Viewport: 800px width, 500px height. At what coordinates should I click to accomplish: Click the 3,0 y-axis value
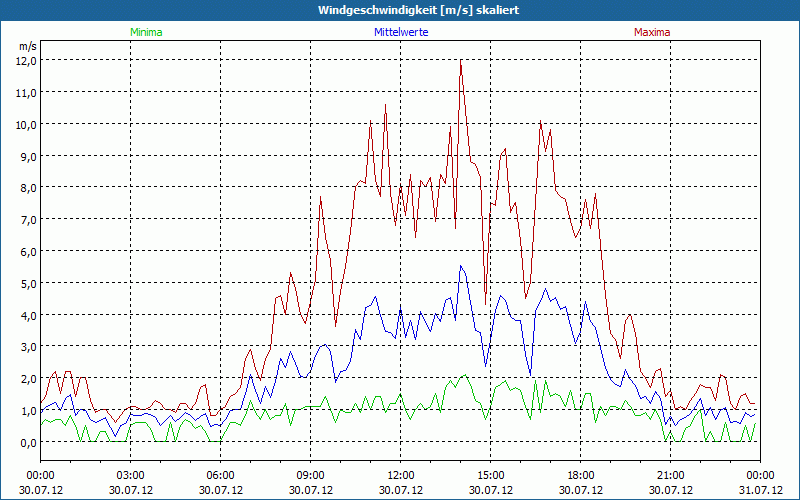pos(29,347)
